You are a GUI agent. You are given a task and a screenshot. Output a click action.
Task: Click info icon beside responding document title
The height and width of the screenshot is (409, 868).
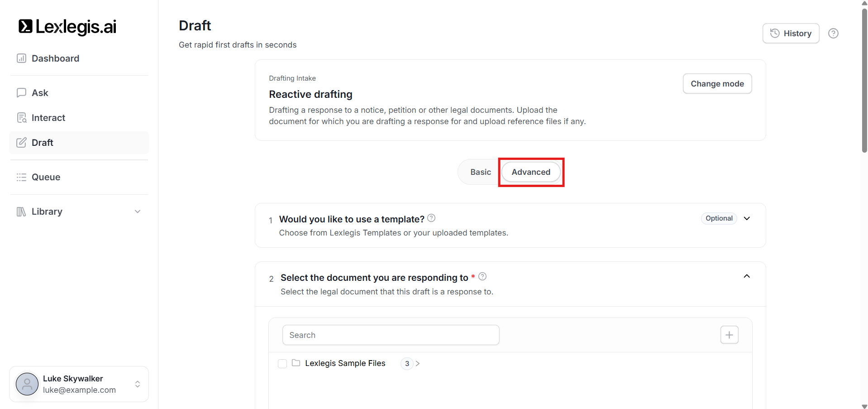pos(482,276)
